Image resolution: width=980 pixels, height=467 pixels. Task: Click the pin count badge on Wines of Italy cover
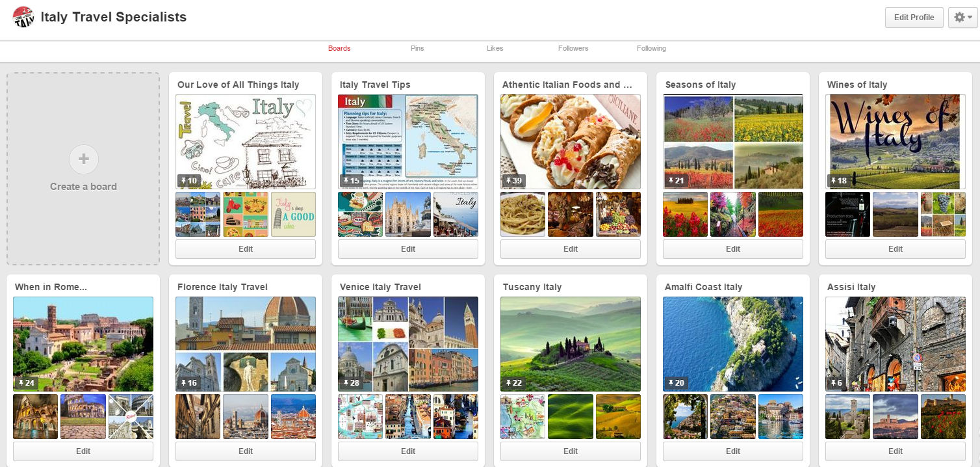[838, 180]
